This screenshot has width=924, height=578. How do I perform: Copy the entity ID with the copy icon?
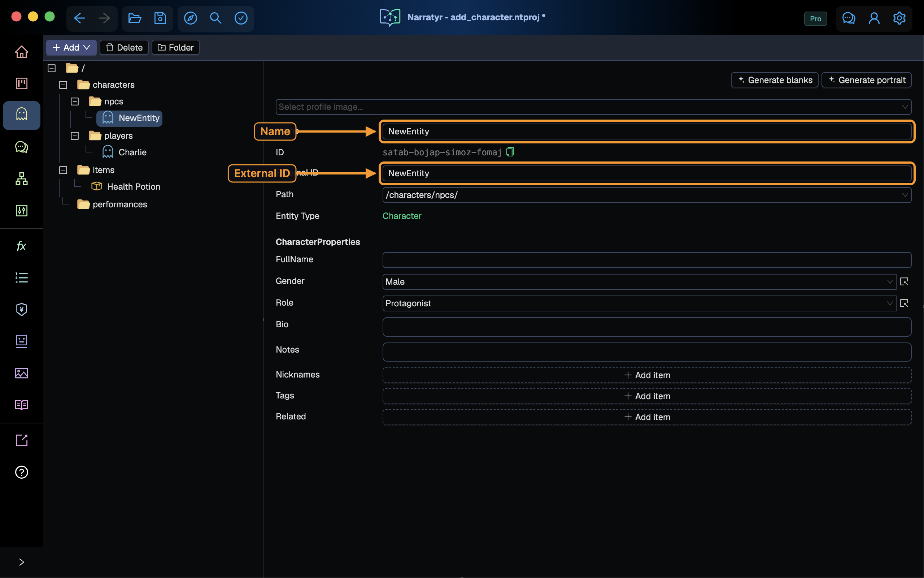click(x=510, y=152)
